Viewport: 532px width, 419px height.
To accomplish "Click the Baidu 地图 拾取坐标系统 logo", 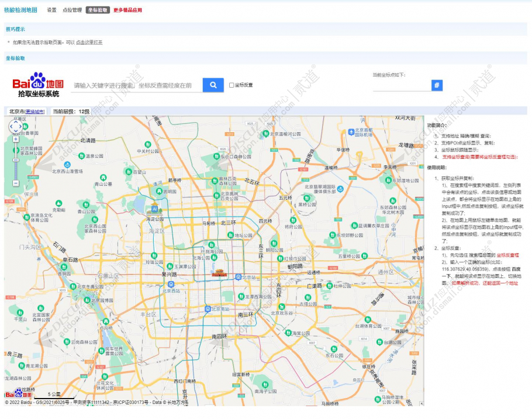I will [38, 85].
